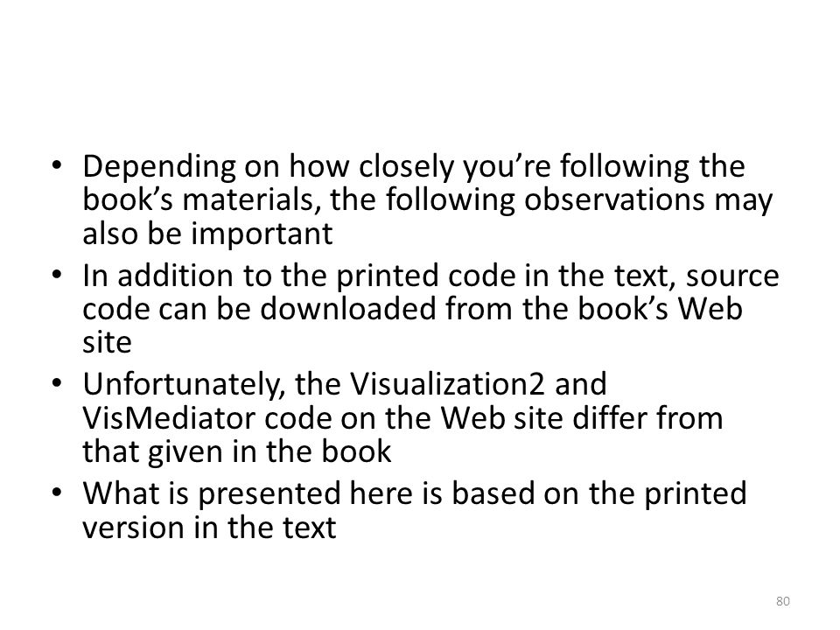Click the slide number 80
Image resolution: width=840 pixels, height=630 pixels.
[782, 601]
